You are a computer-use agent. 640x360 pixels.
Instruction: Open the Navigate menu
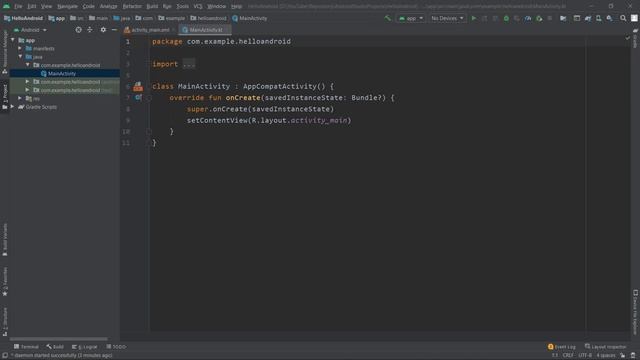tap(67, 6)
